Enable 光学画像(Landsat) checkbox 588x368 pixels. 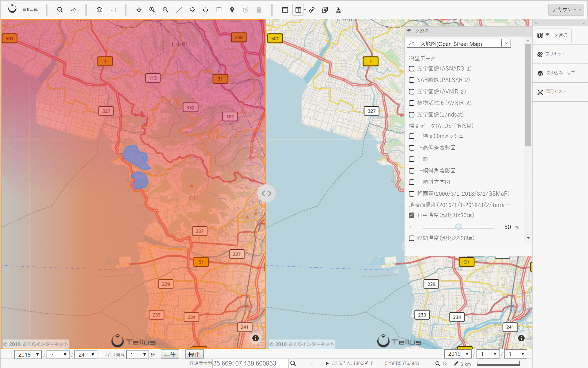[x=412, y=115]
